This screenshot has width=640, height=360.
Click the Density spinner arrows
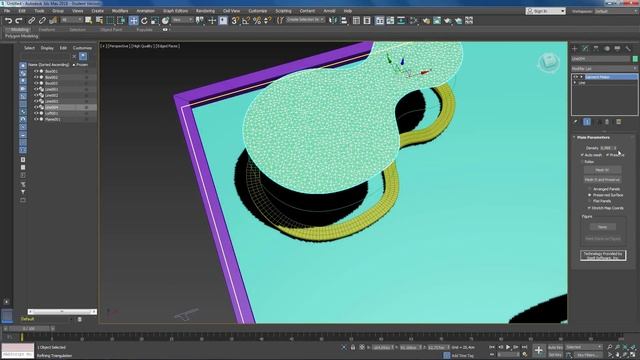(616, 148)
